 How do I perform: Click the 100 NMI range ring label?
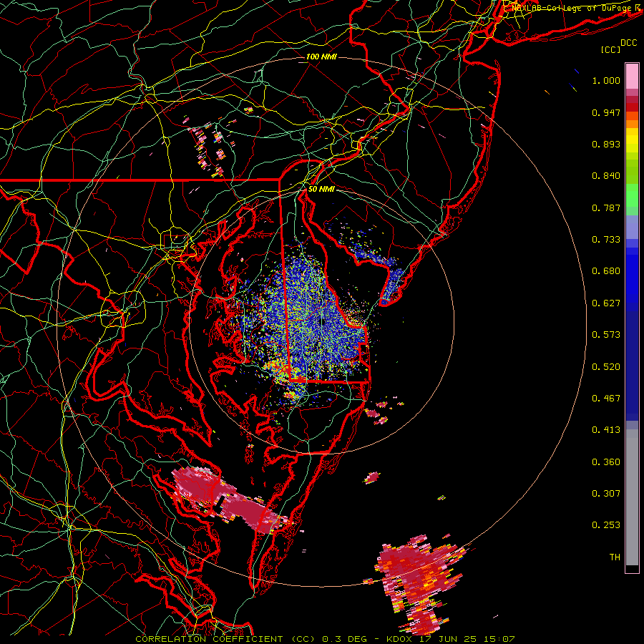pos(321,57)
